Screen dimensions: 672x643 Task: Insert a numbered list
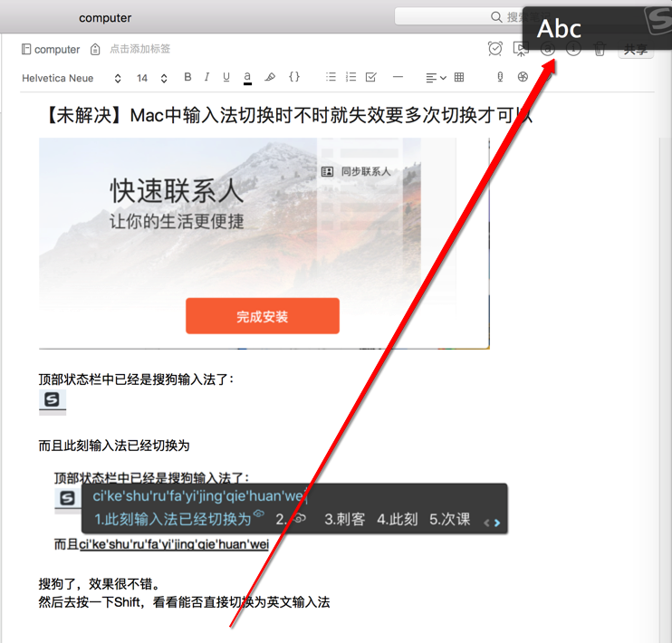[351, 77]
